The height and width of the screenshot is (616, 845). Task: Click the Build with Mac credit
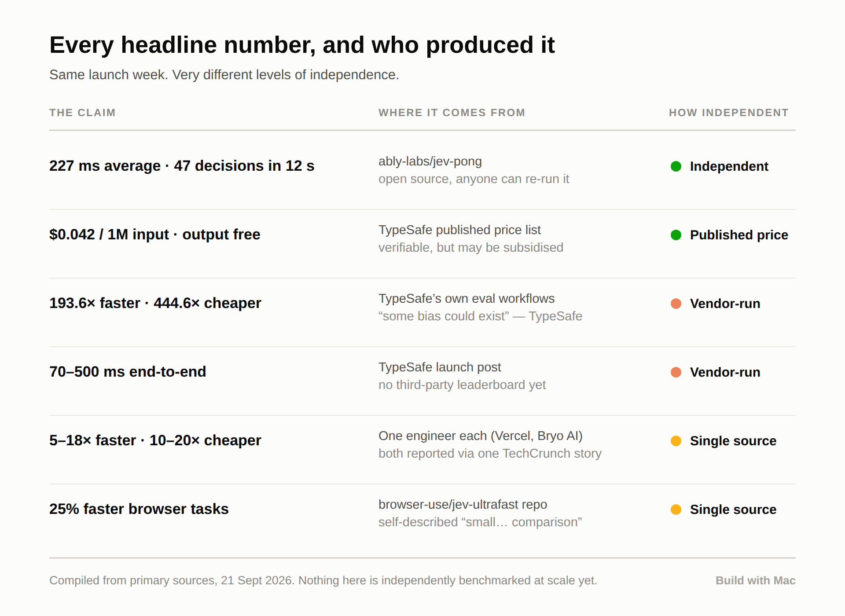[755, 580]
